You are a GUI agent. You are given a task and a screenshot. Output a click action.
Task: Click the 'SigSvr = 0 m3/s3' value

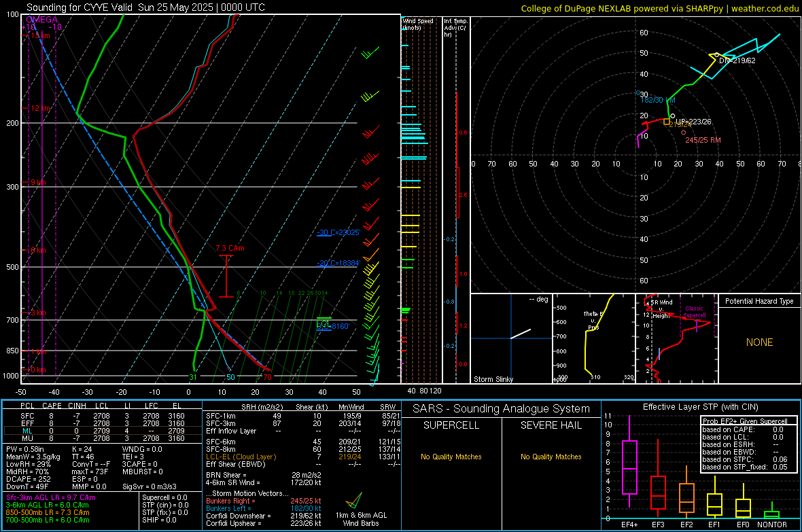click(x=150, y=486)
